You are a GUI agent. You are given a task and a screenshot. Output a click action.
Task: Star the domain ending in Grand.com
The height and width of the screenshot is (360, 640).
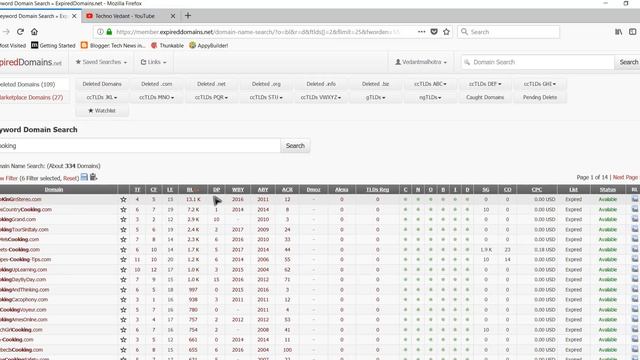point(123,220)
